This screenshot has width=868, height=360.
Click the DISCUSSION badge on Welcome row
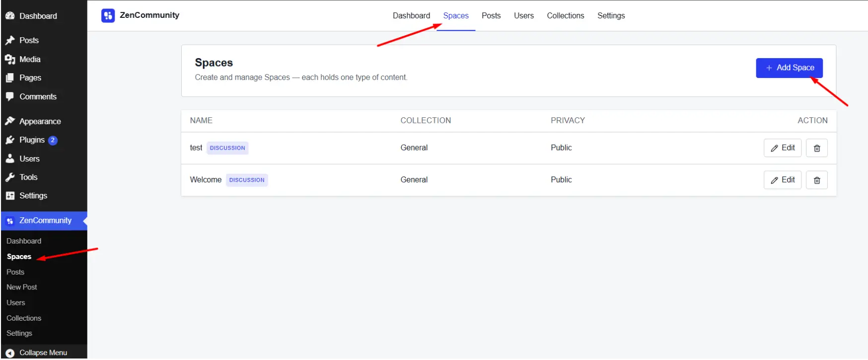pos(247,180)
